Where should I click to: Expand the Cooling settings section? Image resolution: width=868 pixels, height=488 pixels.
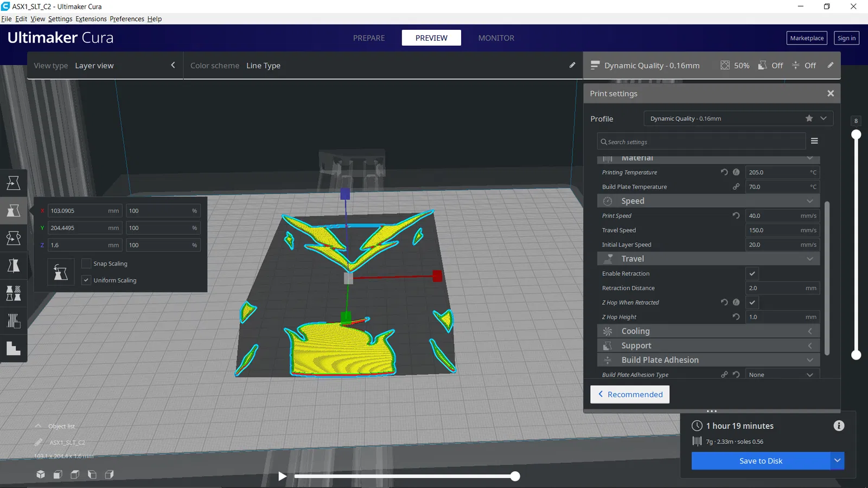click(709, 331)
